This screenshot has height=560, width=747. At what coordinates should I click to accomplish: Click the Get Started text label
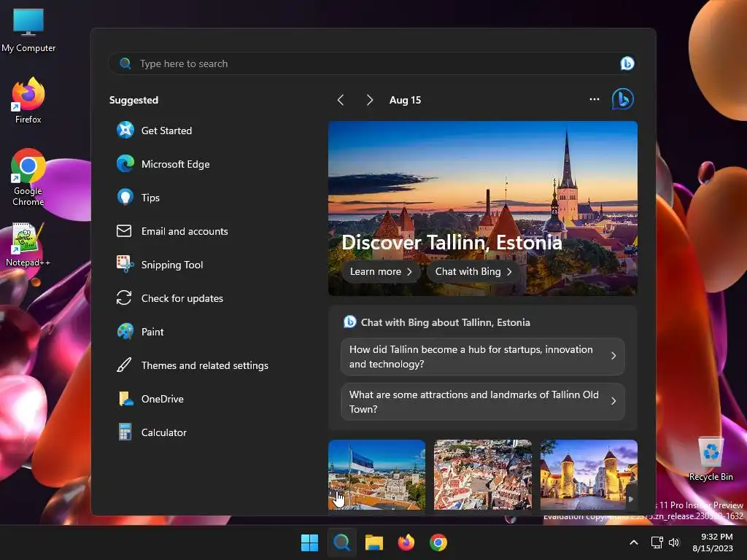[x=166, y=131]
